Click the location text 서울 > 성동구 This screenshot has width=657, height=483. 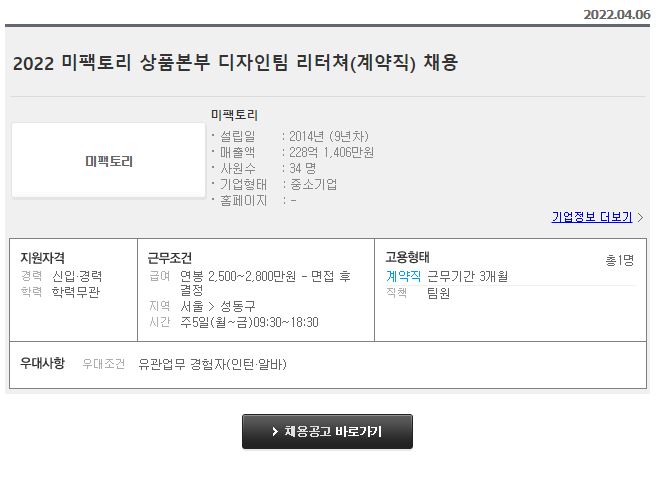pyautogui.click(x=217, y=306)
